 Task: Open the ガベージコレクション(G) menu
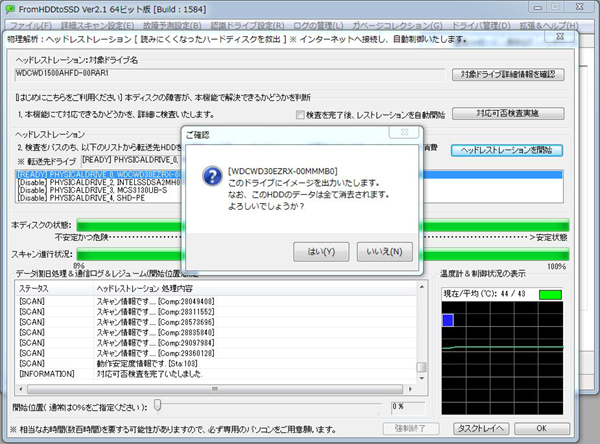[397, 26]
